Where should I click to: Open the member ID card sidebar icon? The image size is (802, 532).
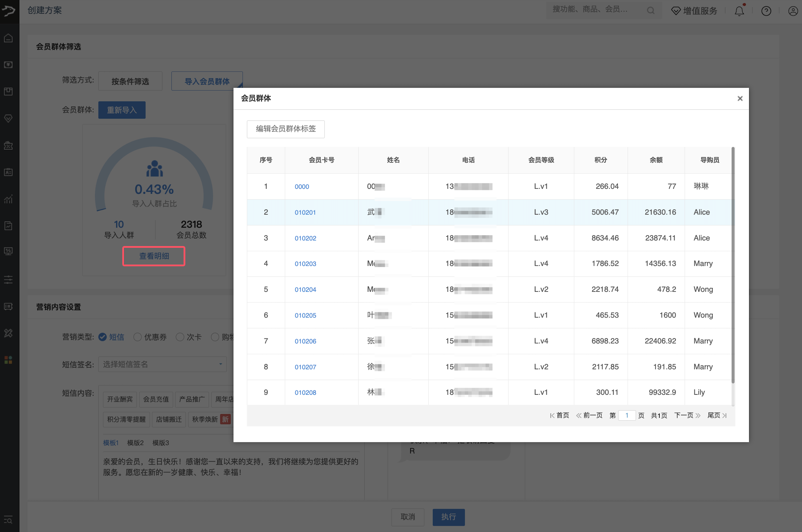[x=8, y=172]
